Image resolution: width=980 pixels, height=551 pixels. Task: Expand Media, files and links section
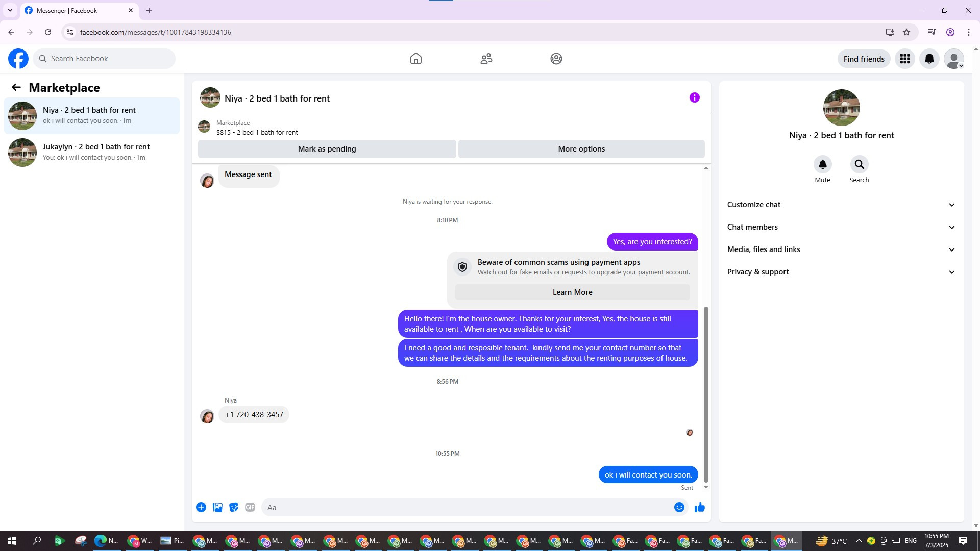841,249
